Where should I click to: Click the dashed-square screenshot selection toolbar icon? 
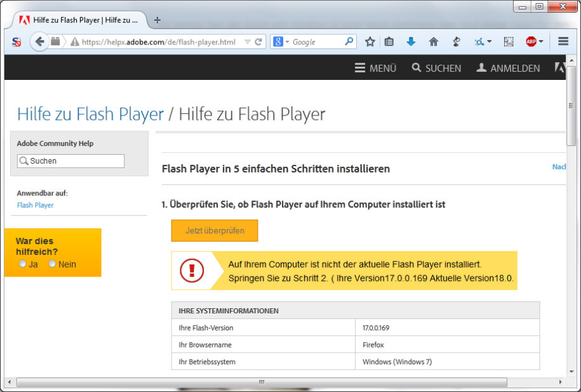[509, 41]
